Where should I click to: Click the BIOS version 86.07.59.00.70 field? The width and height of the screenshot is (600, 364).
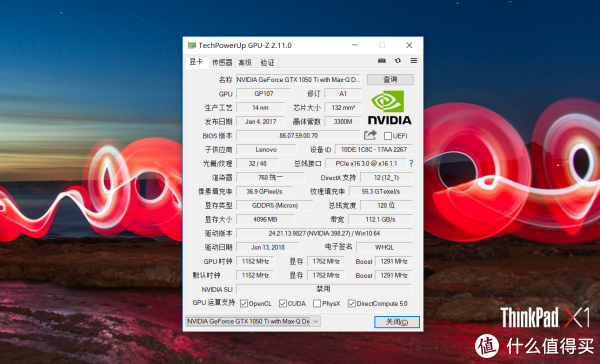[298, 135]
